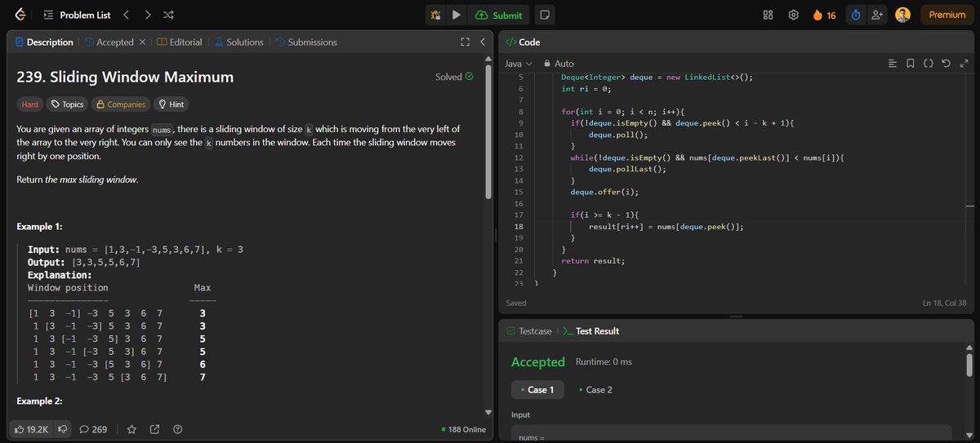Share the problem link icon
Screen dimensions: 980x443
click(x=154, y=429)
